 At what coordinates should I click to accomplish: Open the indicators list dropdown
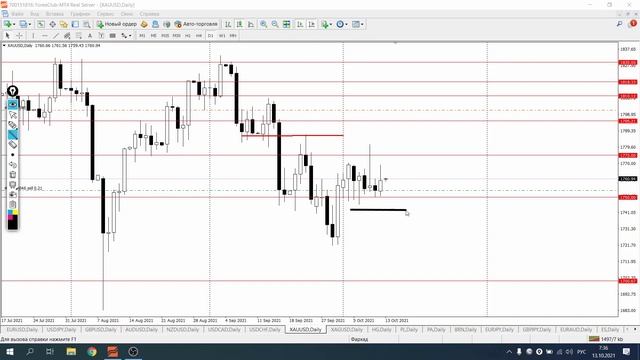point(327,24)
